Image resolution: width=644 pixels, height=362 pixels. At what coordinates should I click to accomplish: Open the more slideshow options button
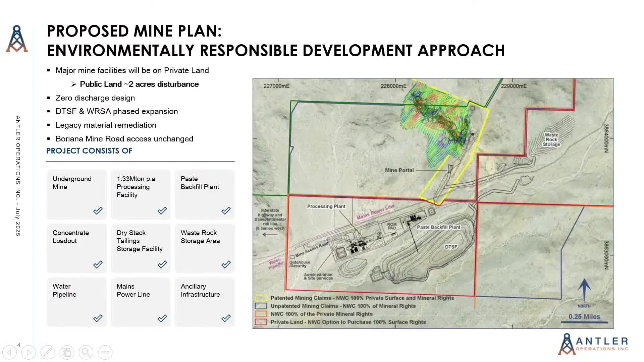tap(105, 352)
